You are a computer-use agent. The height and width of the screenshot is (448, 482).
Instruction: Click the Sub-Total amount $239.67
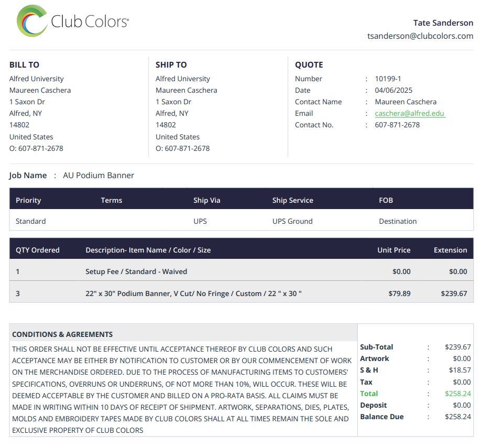click(x=458, y=347)
